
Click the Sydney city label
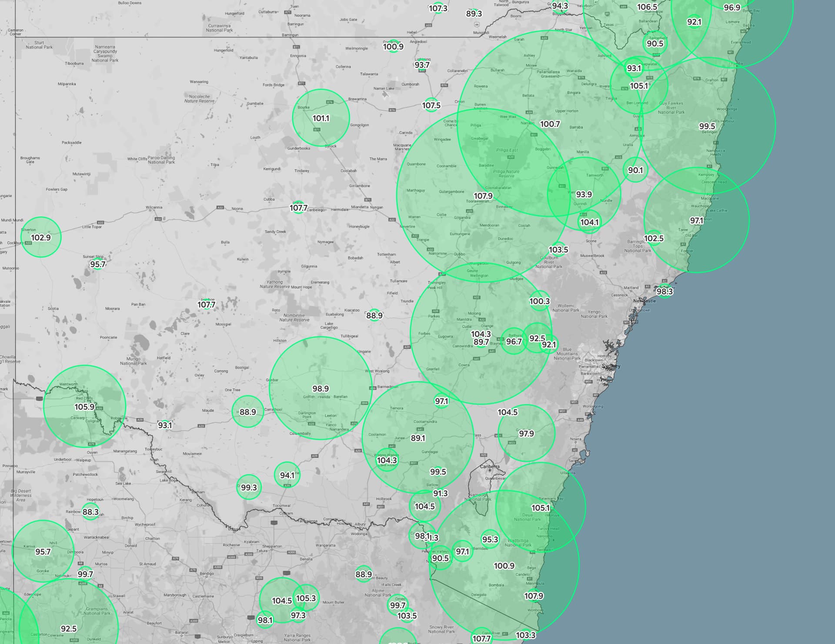[x=611, y=366]
